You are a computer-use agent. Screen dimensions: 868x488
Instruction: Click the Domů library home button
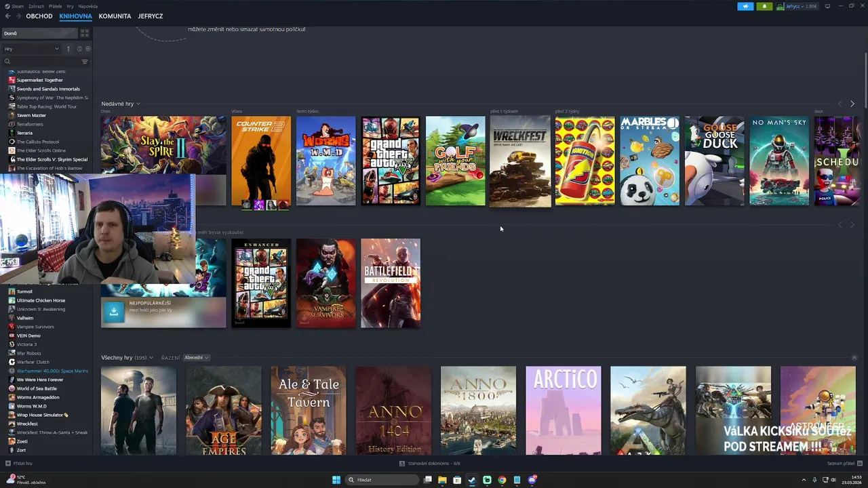tap(39, 33)
